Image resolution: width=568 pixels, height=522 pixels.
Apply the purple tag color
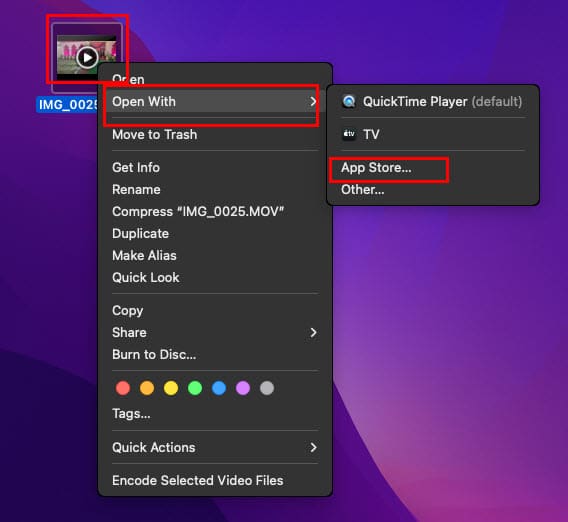tap(243, 388)
